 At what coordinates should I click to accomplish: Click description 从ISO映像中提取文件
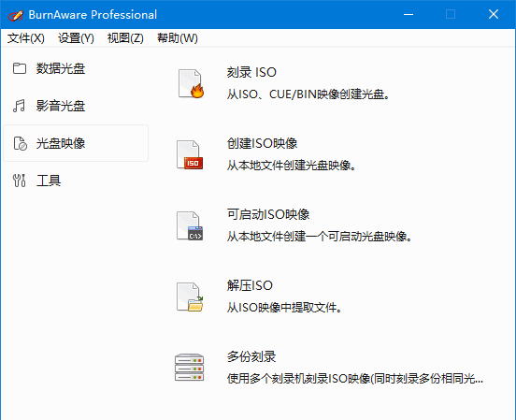point(285,308)
